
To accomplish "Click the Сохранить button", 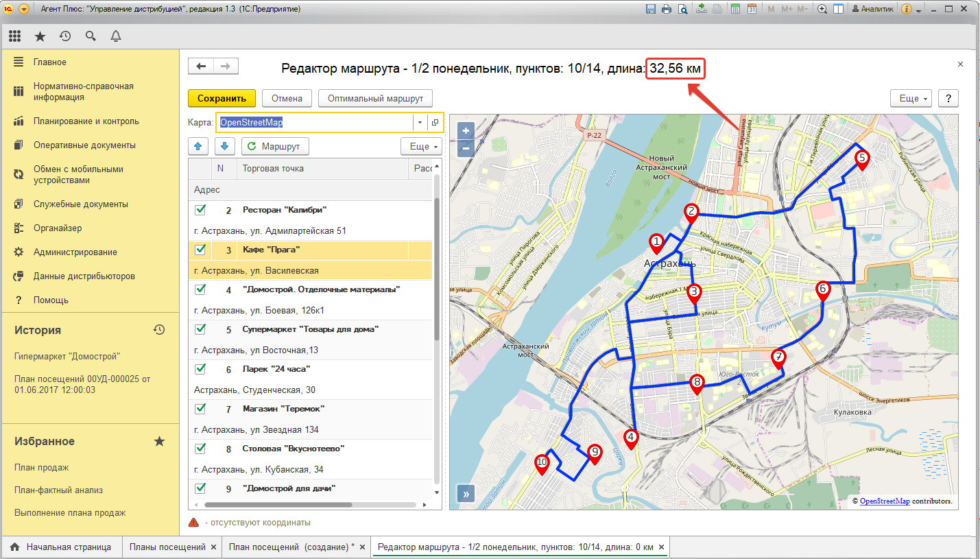I will click(222, 98).
